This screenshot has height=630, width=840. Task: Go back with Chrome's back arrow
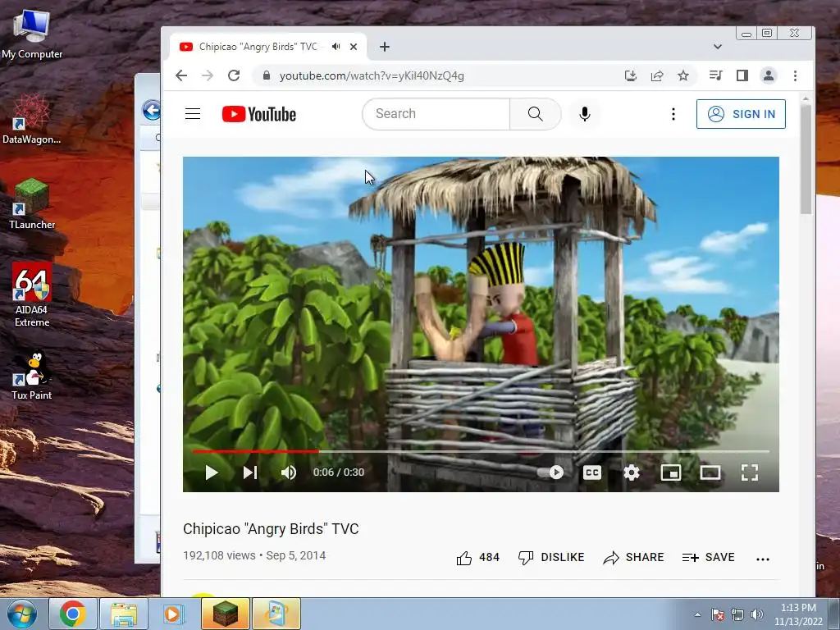[181, 75]
